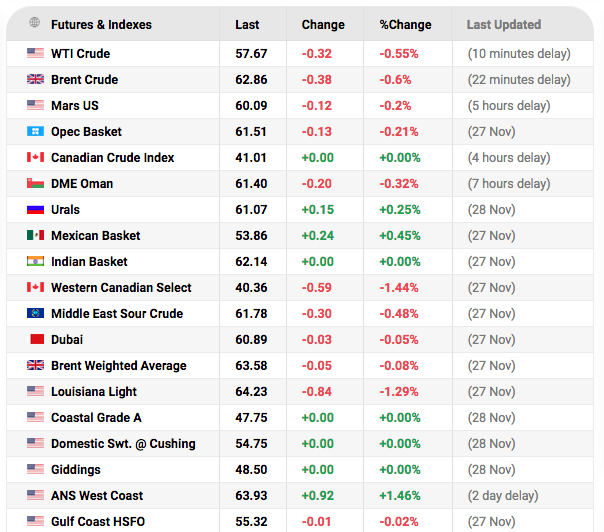This screenshot has width=604, height=532.
Task: Open the DME Oman link
Action: click(82, 184)
